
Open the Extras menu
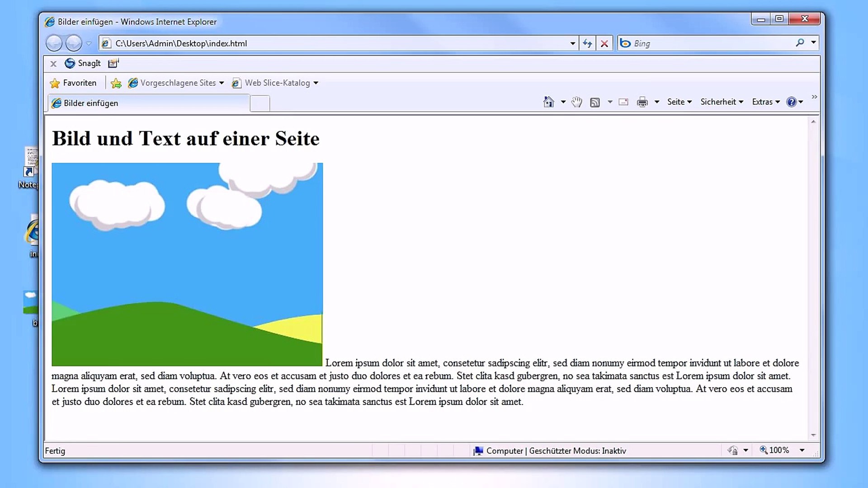click(765, 102)
